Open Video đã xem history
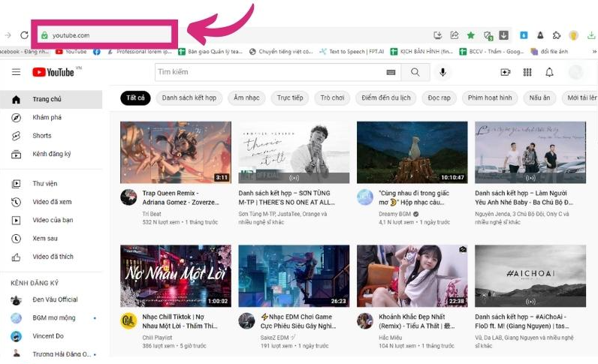Screen dimensions: 598x364 (51, 202)
